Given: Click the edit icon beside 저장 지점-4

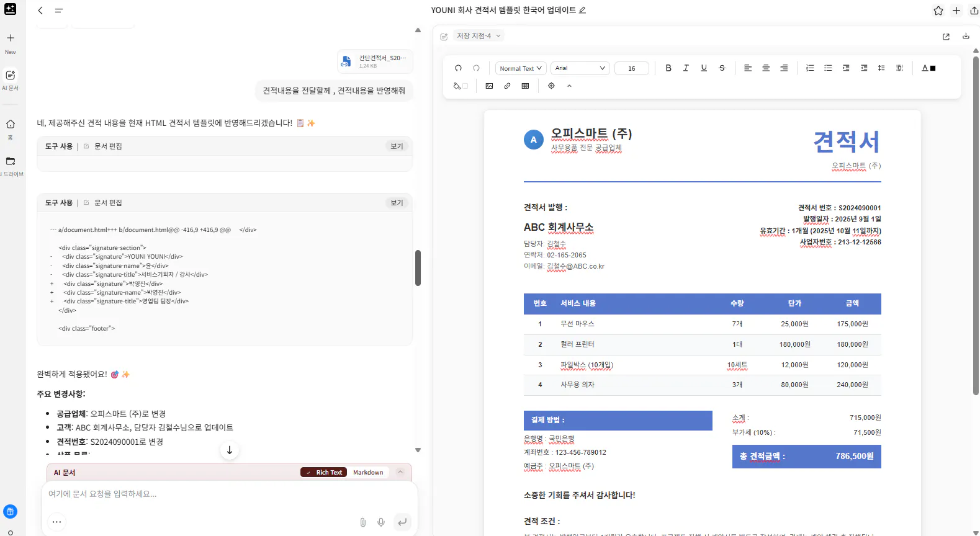Looking at the screenshot, I should (444, 37).
